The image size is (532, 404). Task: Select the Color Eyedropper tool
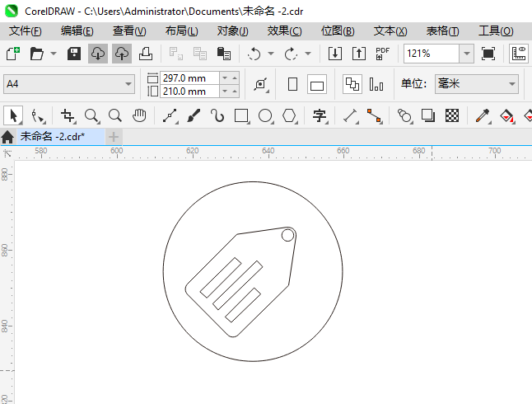[483, 116]
